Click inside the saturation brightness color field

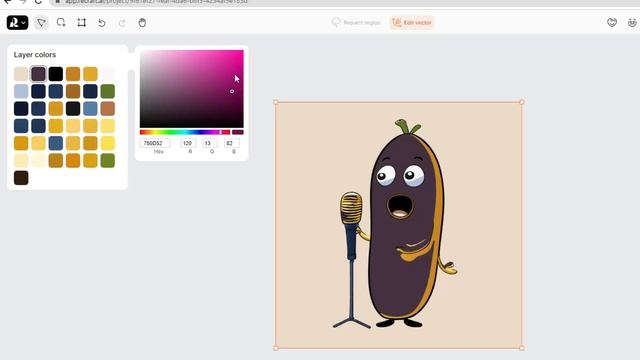(191, 89)
